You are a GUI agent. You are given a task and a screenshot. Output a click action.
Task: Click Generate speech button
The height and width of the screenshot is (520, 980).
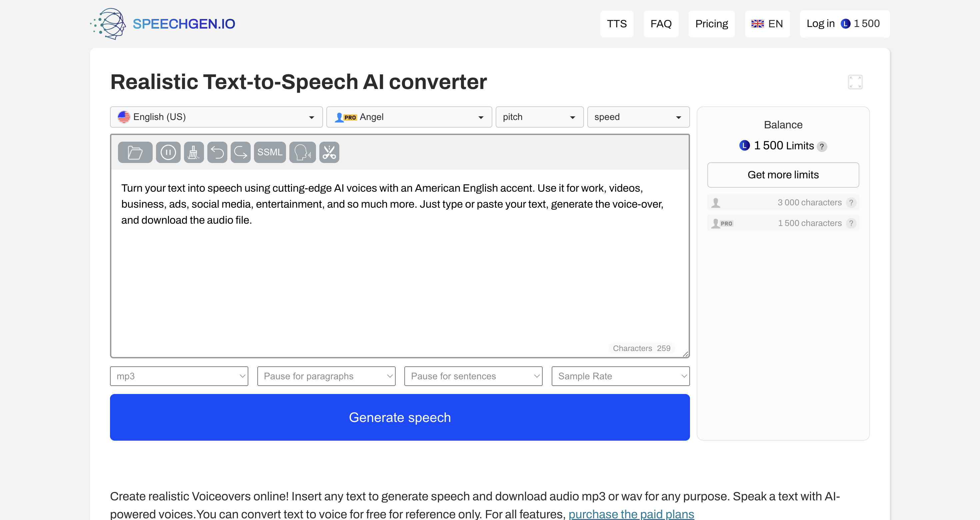click(x=400, y=418)
